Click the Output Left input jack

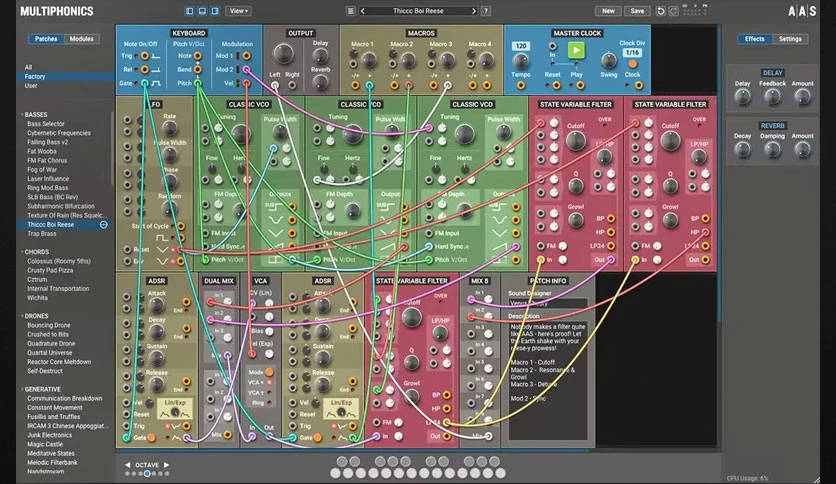pos(275,85)
